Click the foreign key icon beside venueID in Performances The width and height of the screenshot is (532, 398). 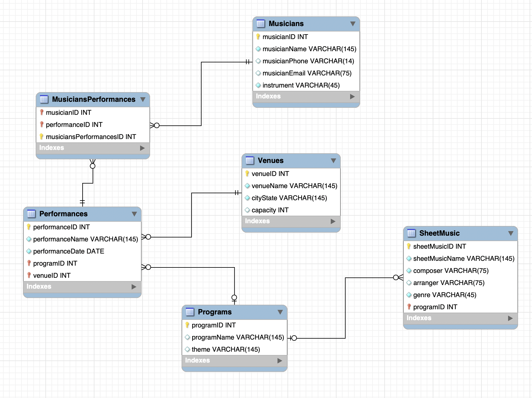29,275
